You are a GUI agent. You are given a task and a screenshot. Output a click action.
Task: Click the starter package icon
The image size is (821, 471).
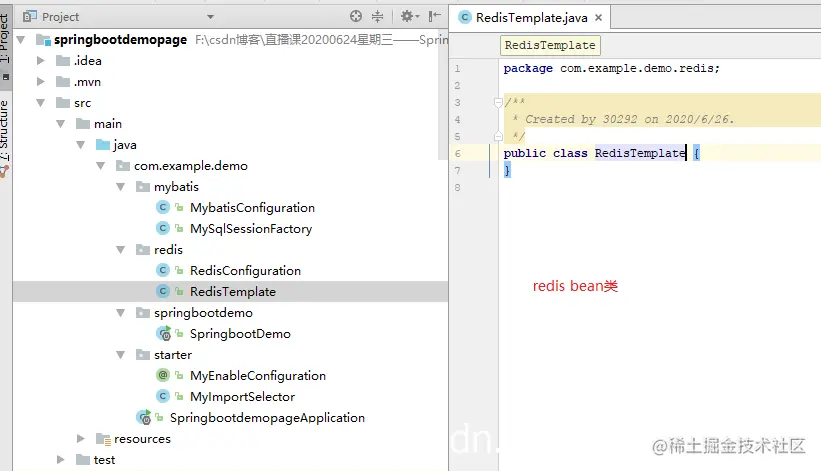pyautogui.click(x=143, y=355)
